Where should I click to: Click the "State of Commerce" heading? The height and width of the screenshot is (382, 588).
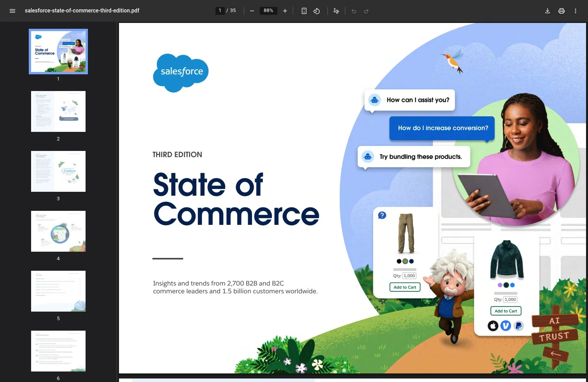tap(236, 199)
